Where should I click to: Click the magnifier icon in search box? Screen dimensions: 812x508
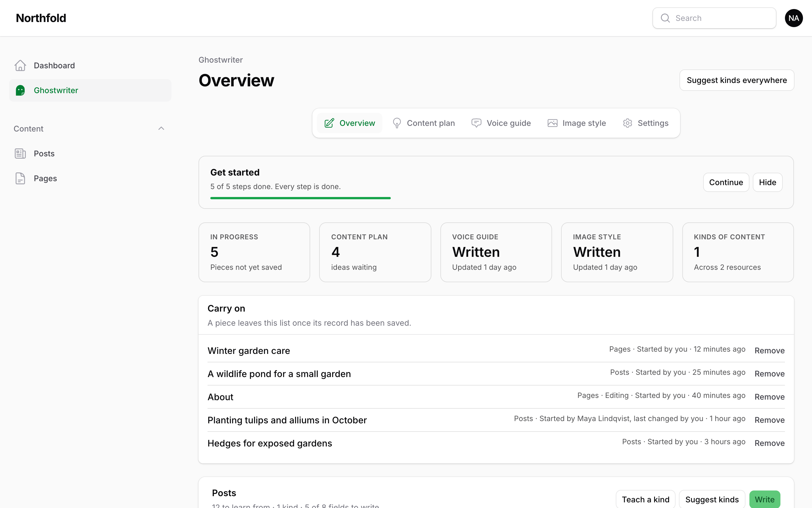pyautogui.click(x=665, y=18)
